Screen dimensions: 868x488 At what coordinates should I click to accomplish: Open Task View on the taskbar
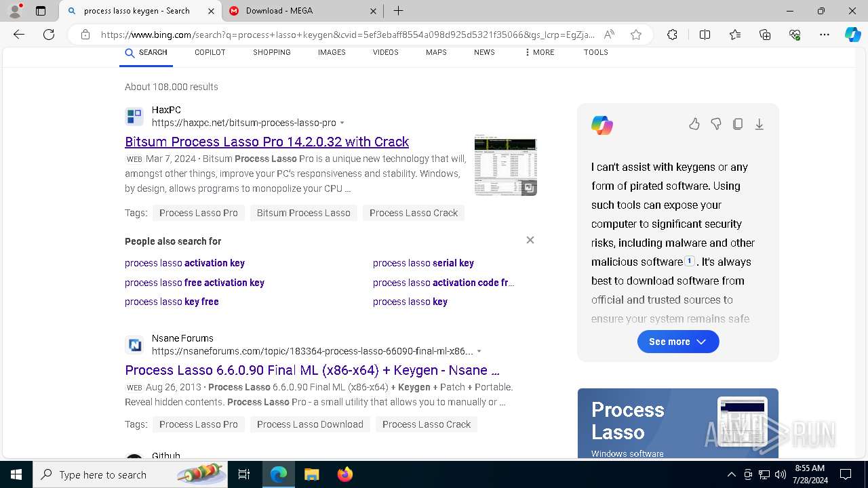pos(244,474)
